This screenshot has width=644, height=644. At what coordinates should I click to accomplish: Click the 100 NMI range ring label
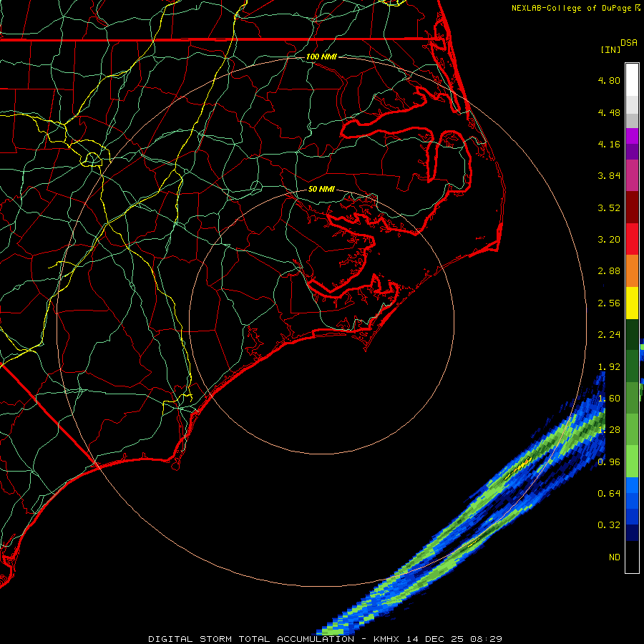[x=321, y=57]
